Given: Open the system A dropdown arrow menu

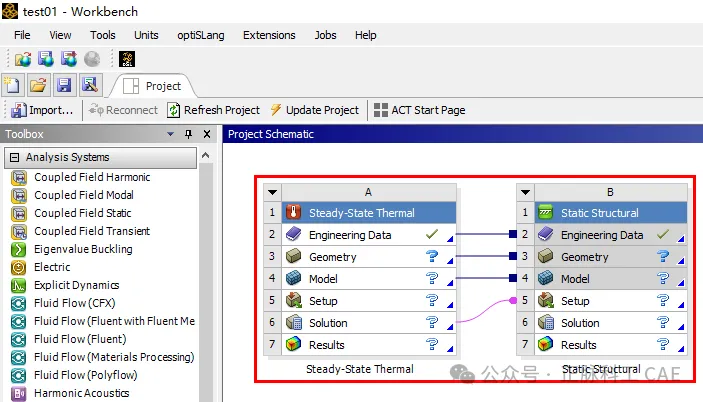Looking at the screenshot, I should 272,192.
